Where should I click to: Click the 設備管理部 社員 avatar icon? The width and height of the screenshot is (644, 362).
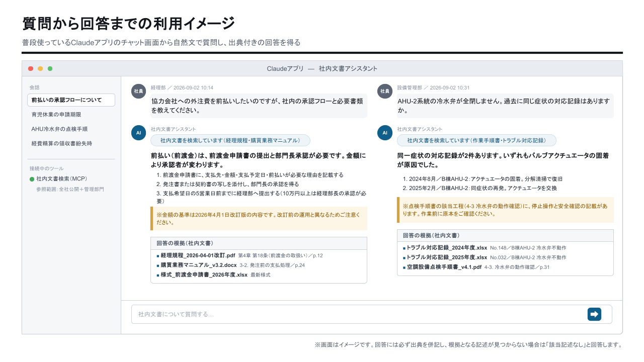pos(385,92)
